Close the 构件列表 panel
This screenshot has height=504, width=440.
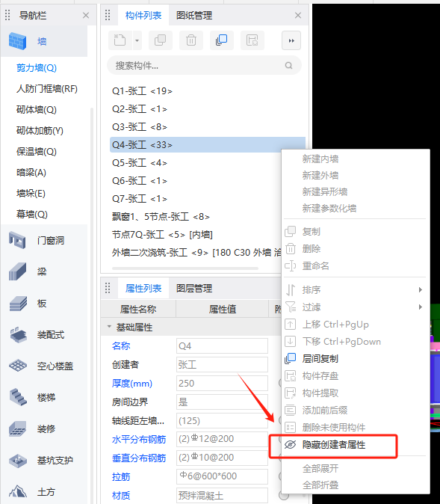click(x=298, y=15)
